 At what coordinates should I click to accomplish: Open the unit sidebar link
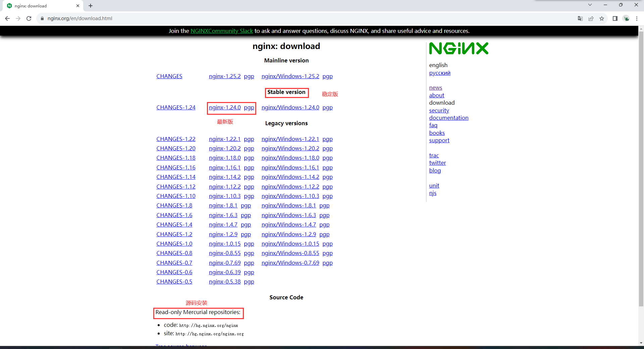[x=434, y=186]
